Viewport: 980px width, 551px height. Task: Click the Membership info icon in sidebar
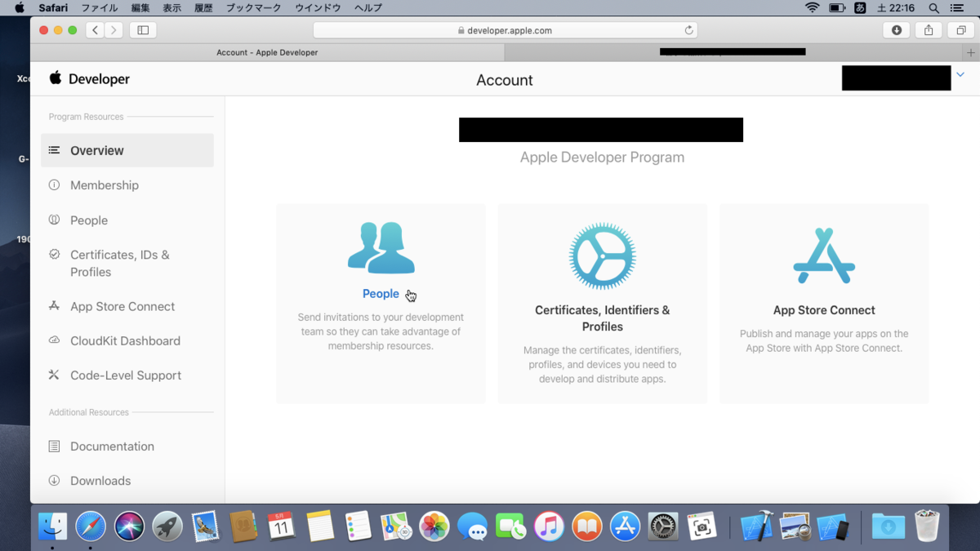click(54, 185)
